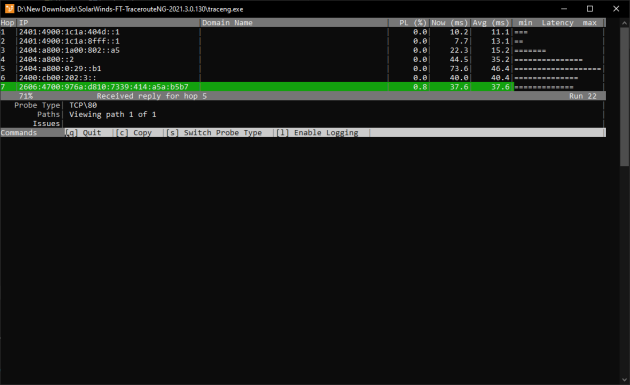Click the [c] Copy command

tap(134, 133)
